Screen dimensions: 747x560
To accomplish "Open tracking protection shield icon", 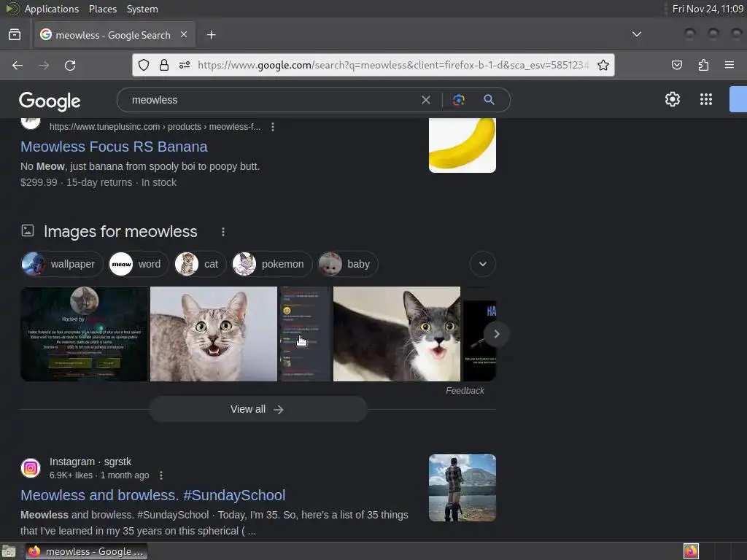I will (144, 65).
